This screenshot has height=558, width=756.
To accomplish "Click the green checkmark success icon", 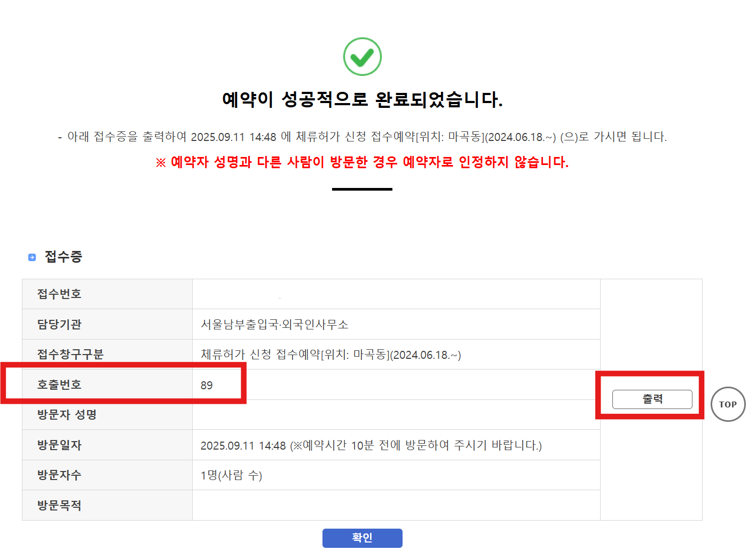I will pyautogui.click(x=362, y=57).
